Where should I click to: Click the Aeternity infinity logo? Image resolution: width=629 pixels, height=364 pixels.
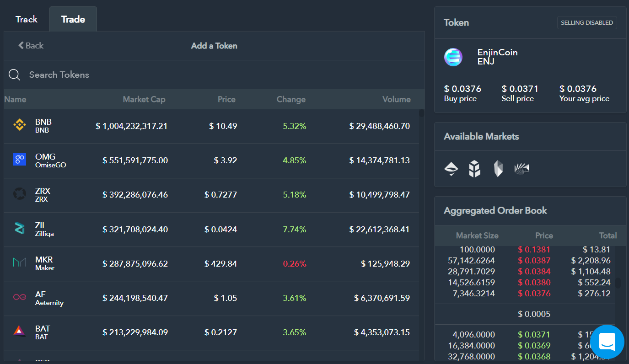[x=20, y=297]
